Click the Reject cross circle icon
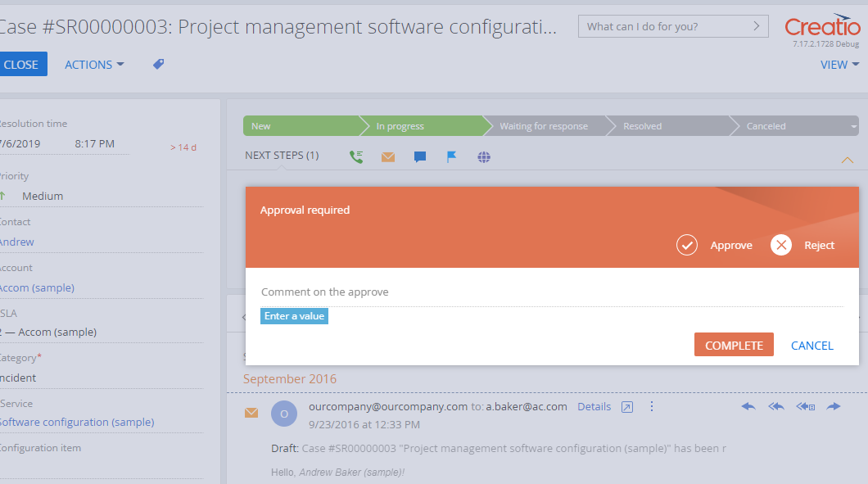868x484 pixels. 781,245
